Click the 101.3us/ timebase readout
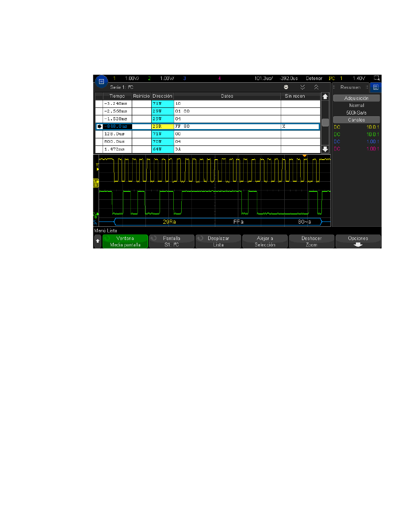Image resolution: width=420 pixels, height=515 pixels. [x=263, y=78]
